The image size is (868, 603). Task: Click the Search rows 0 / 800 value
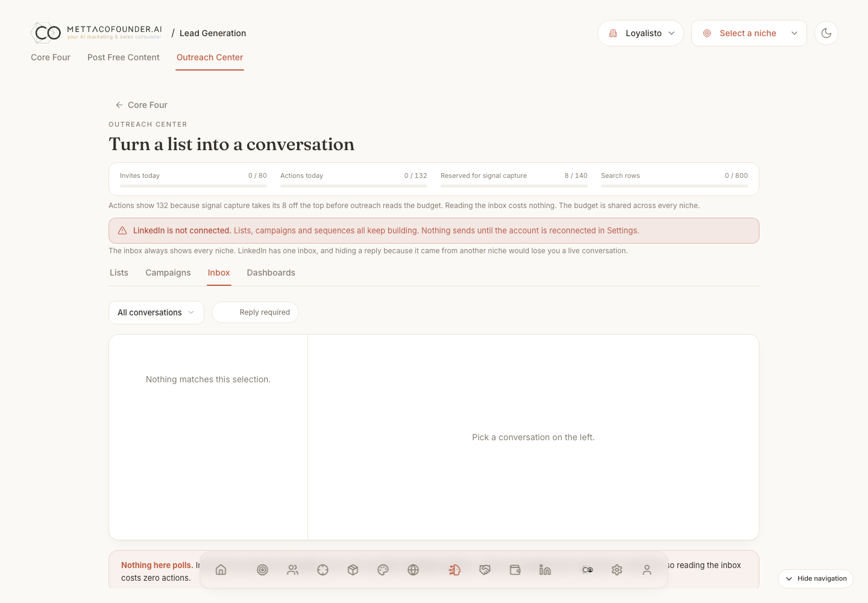coord(736,175)
